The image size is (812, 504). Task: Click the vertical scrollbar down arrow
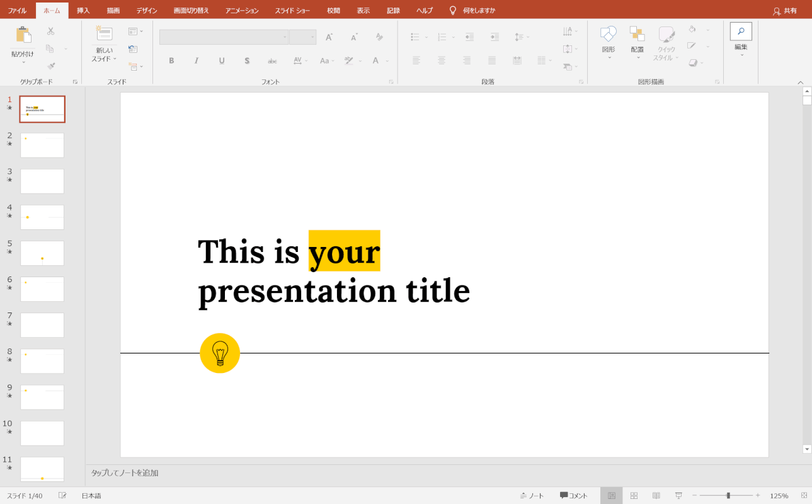[x=807, y=449]
